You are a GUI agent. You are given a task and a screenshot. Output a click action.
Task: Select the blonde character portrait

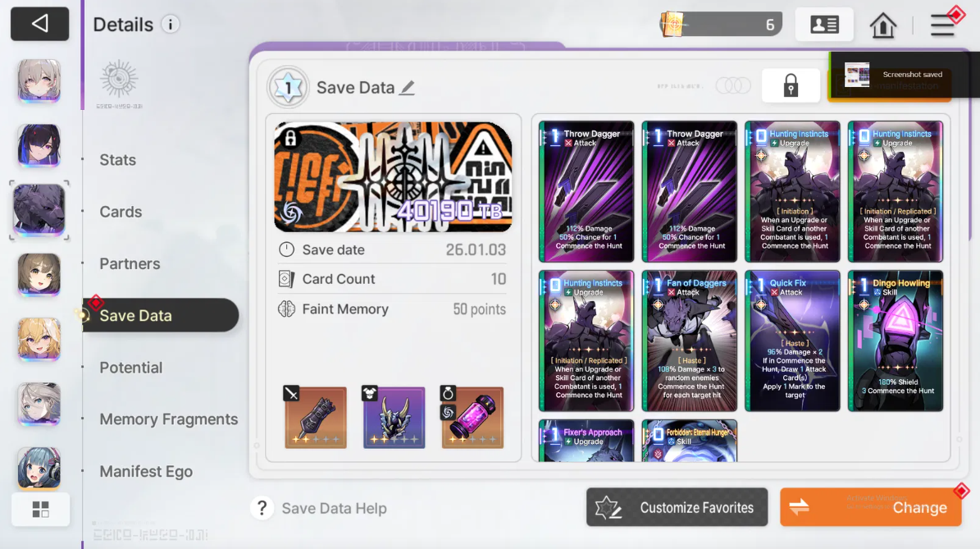(x=39, y=339)
